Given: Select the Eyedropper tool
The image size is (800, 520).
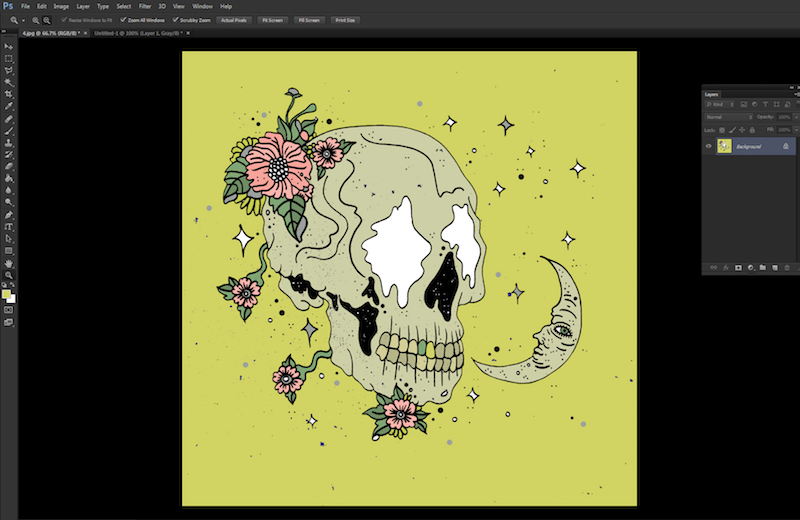Looking at the screenshot, I should point(9,107).
